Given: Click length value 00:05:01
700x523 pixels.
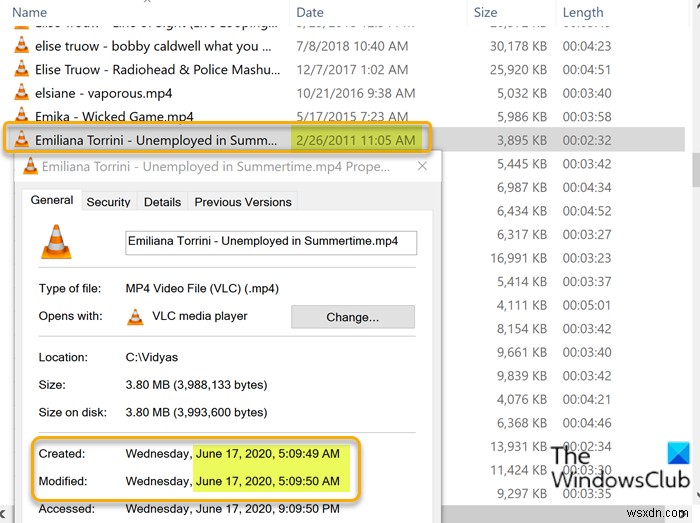Looking at the screenshot, I should click(587, 305).
